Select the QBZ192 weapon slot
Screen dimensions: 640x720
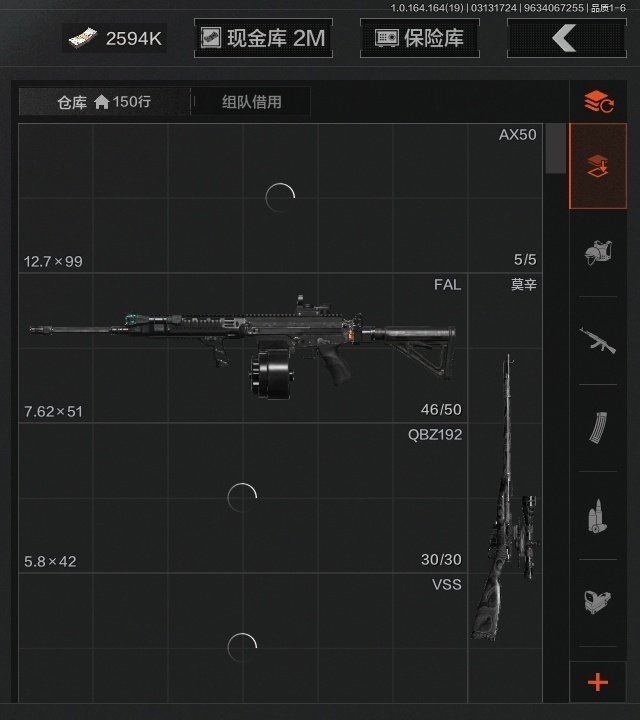(x=243, y=498)
